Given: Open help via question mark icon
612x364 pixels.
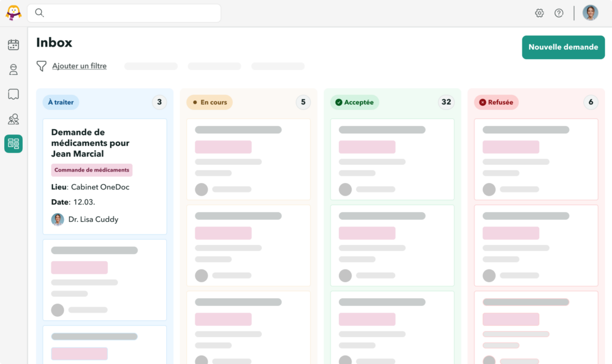Looking at the screenshot, I should (559, 13).
